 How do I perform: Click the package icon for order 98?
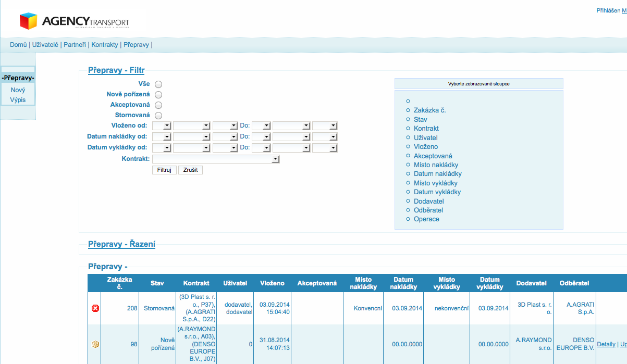click(95, 344)
